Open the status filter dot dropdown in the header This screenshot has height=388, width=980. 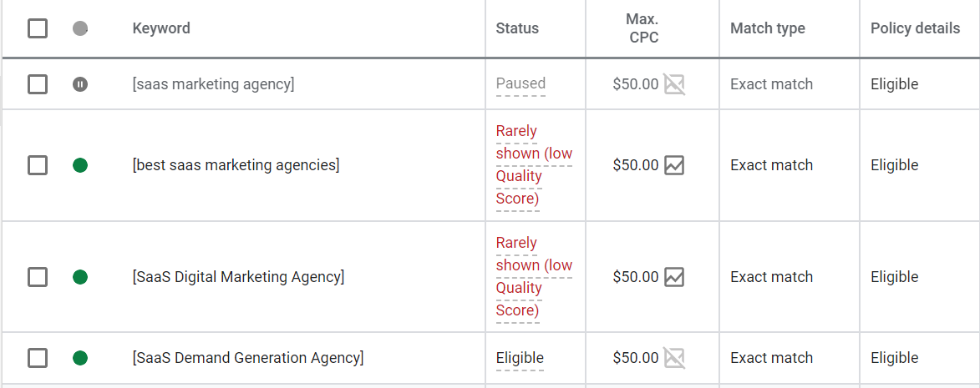click(80, 28)
